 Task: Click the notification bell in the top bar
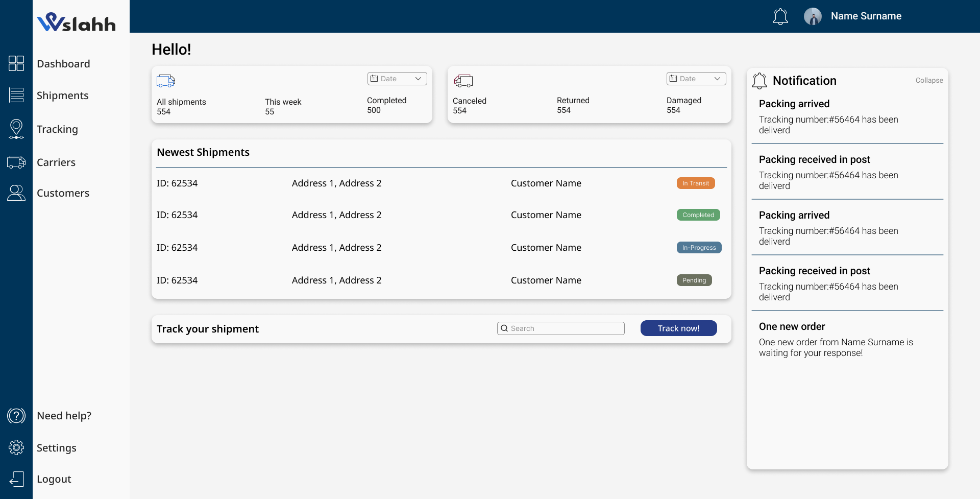click(x=780, y=16)
